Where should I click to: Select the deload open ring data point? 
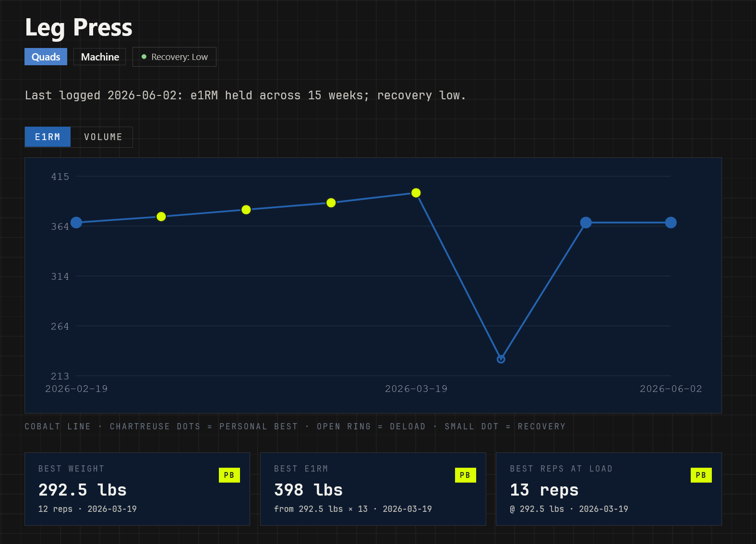click(x=501, y=359)
